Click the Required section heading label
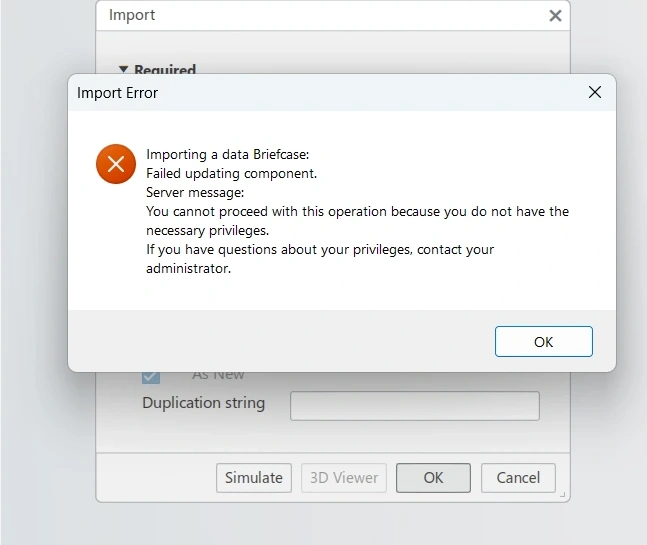 click(x=165, y=70)
